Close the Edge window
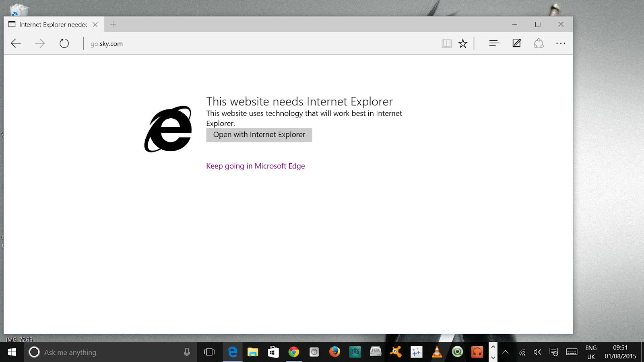 click(x=561, y=25)
